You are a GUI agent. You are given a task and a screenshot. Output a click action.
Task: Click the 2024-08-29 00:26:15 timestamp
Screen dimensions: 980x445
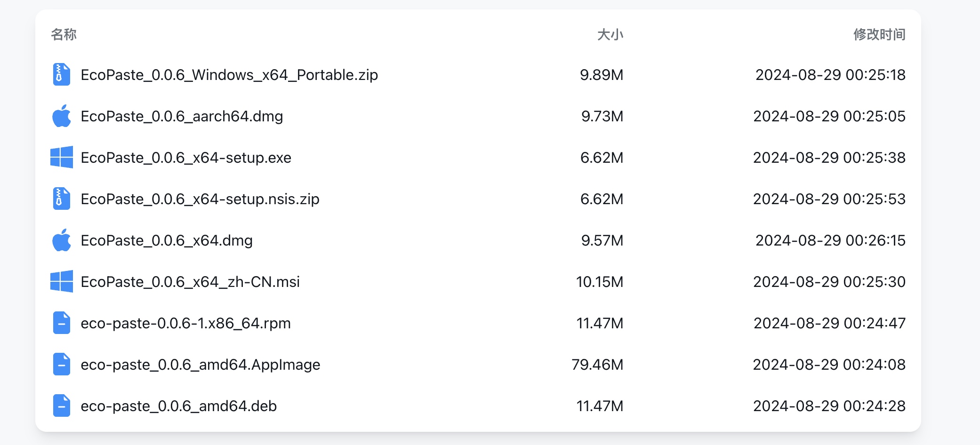click(830, 241)
